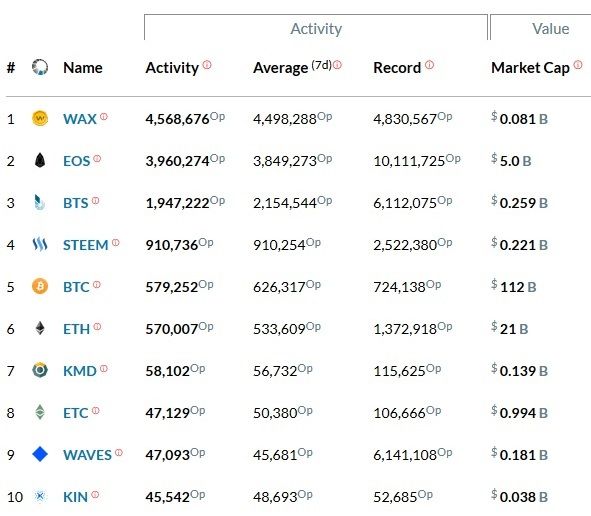Image resolution: width=591 pixels, height=516 pixels.
Task: Select the Activity group tab
Action: coord(316,28)
